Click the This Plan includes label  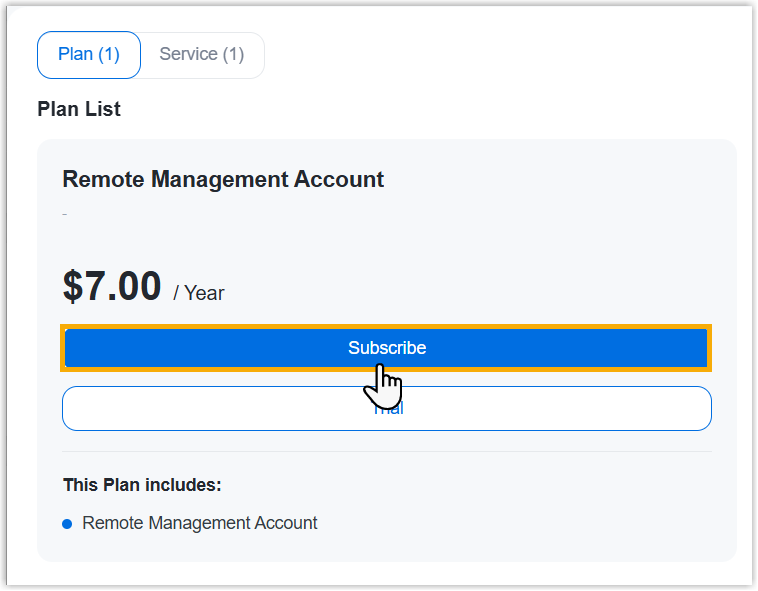[141, 486]
